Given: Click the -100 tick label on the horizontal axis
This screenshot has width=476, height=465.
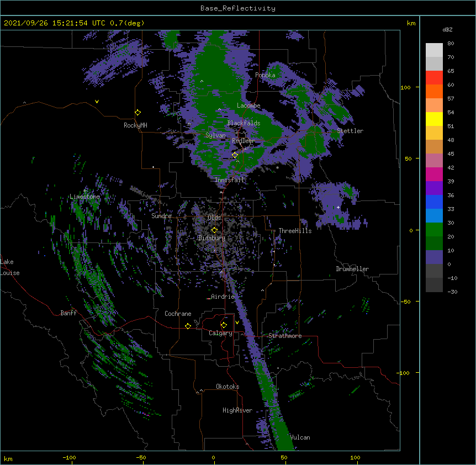Looking at the screenshot, I should click(x=69, y=457).
